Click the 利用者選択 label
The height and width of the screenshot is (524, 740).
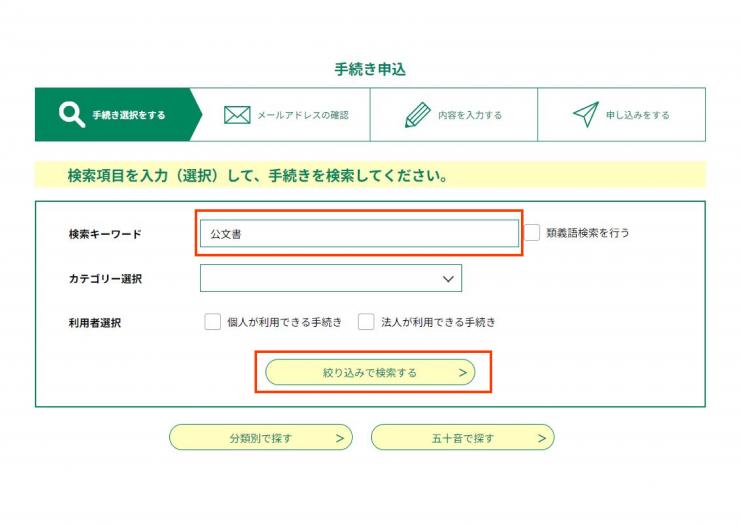click(95, 323)
